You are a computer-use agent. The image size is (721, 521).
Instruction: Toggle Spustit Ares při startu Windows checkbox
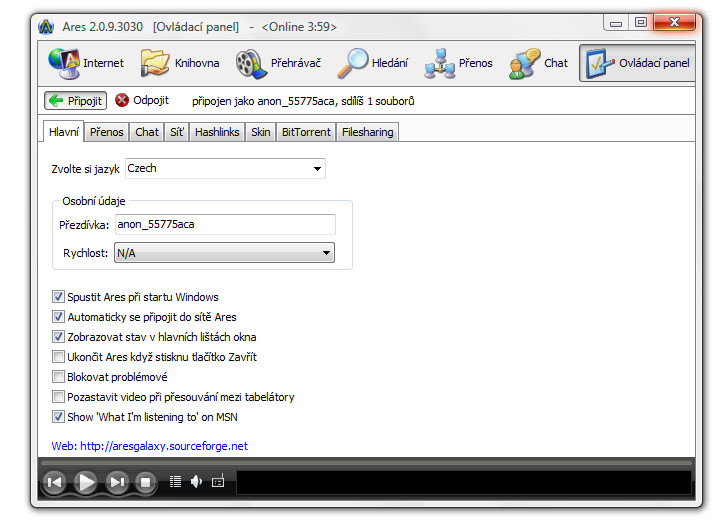pos(58,297)
